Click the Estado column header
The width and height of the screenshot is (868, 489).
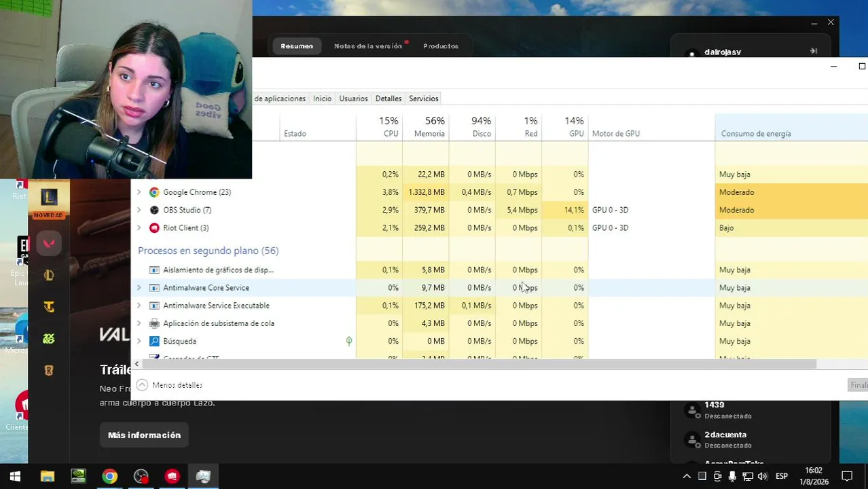(318, 127)
